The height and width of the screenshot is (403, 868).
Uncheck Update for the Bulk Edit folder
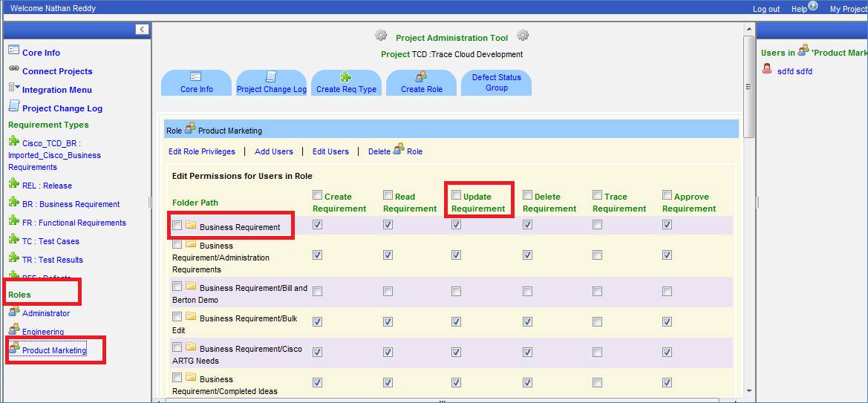click(456, 321)
